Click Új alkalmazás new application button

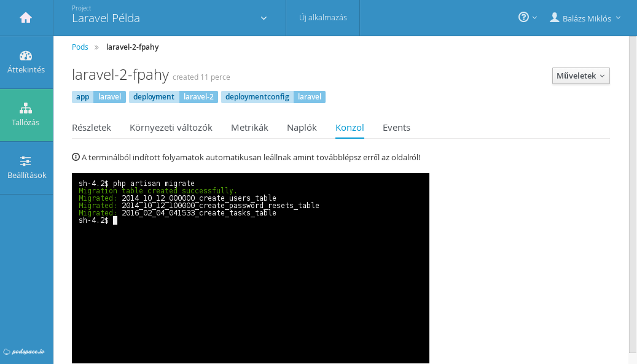click(323, 18)
